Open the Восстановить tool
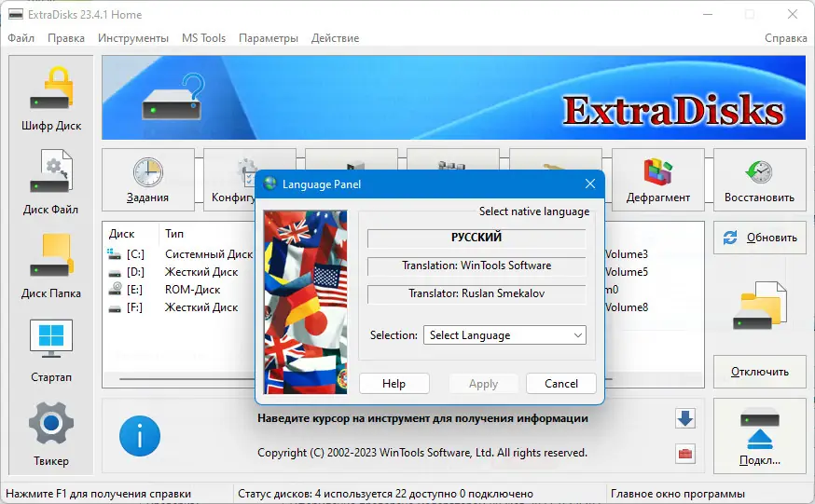 tap(759, 180)
